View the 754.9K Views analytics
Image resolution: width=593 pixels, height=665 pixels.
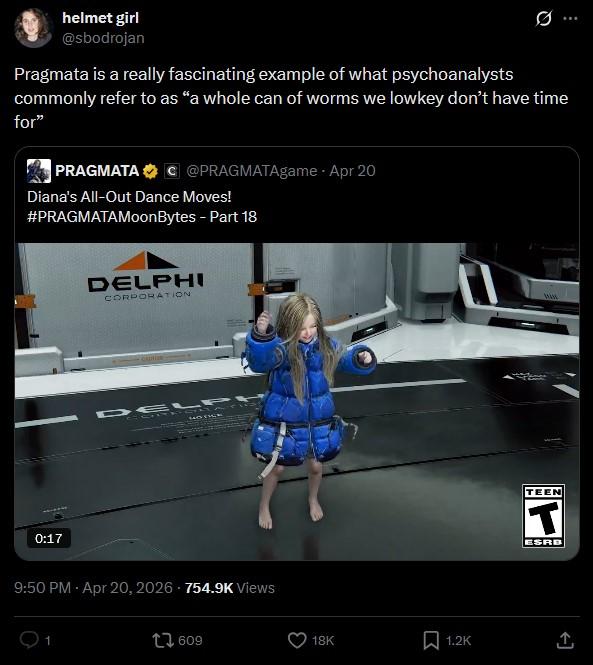229,588
